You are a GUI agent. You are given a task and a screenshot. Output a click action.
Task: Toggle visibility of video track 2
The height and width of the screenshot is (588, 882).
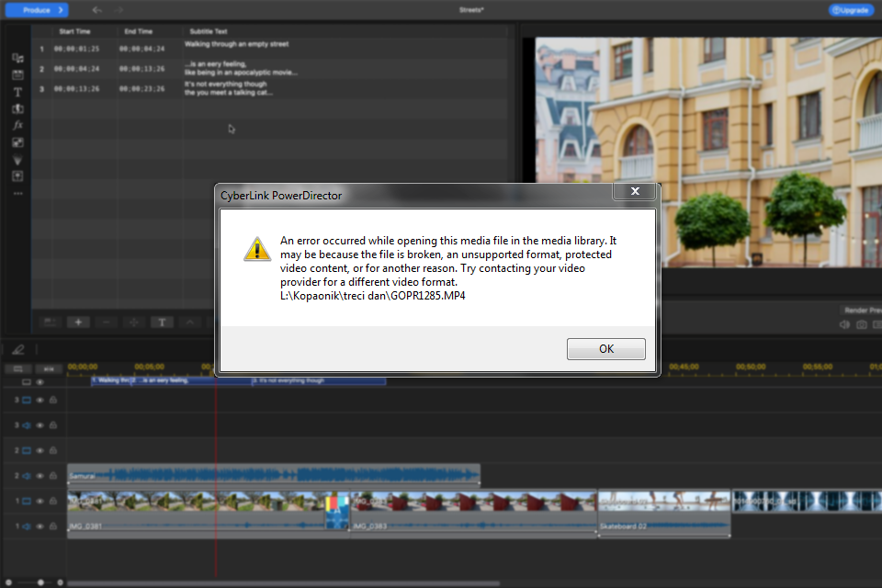(40, 451)
